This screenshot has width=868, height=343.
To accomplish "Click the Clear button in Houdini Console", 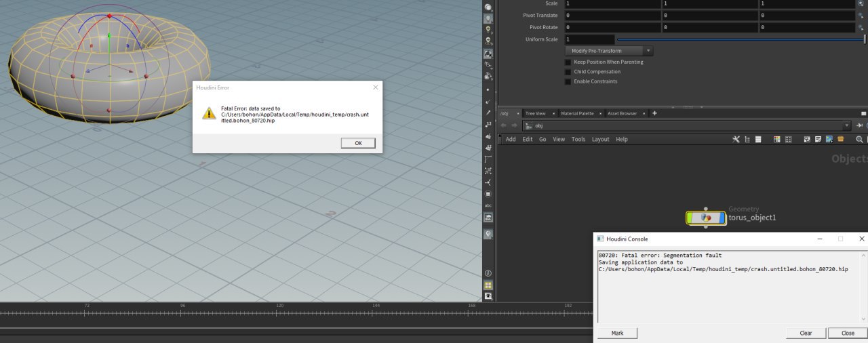I will 806,333.
